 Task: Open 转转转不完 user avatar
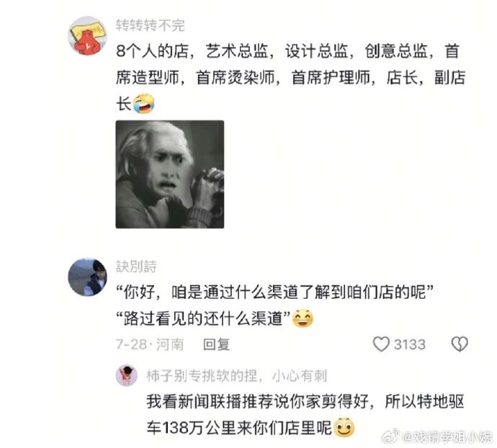pos(87,35)
